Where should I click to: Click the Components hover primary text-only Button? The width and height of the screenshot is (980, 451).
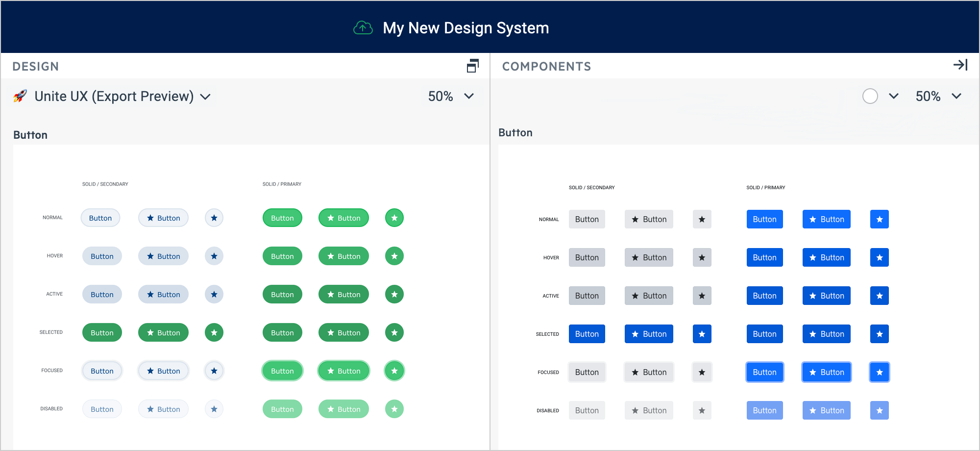[765, 258]
